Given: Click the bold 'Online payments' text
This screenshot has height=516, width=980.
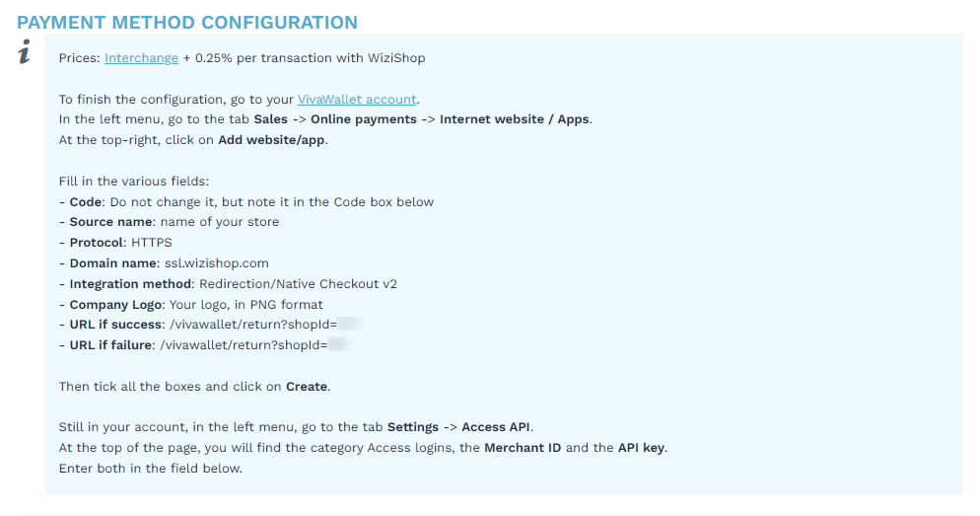Looking at the screenshot, I should tap(364, 118).
